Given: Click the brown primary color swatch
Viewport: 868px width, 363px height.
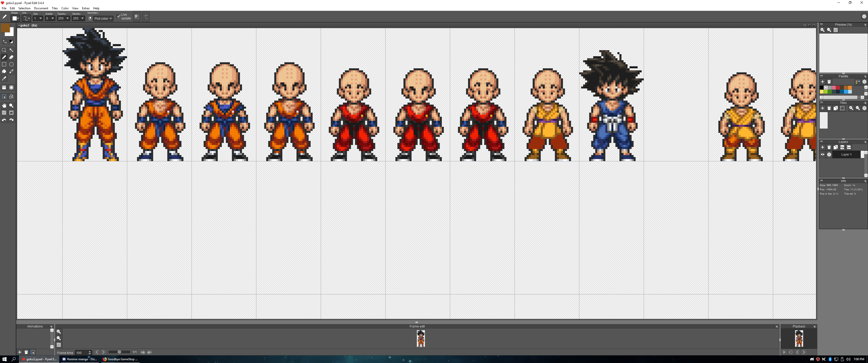Looking at the screenshot, I should coord(5,28).
